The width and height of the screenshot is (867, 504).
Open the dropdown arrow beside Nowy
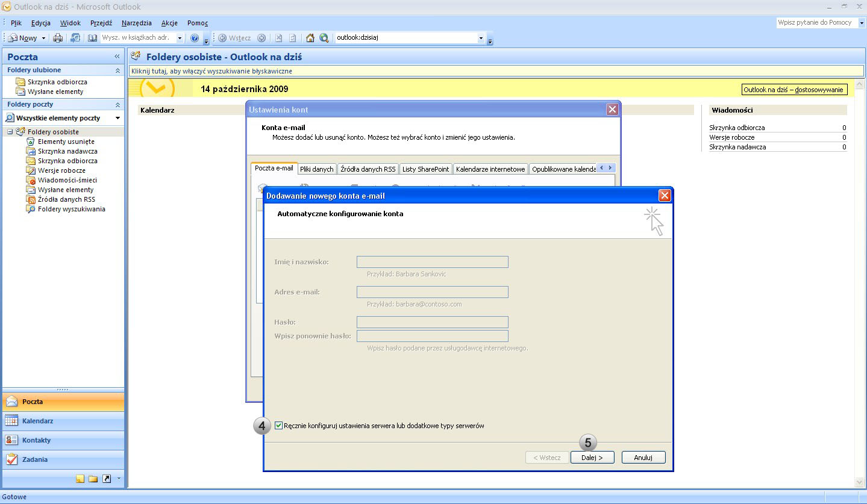tap(43, 38)
